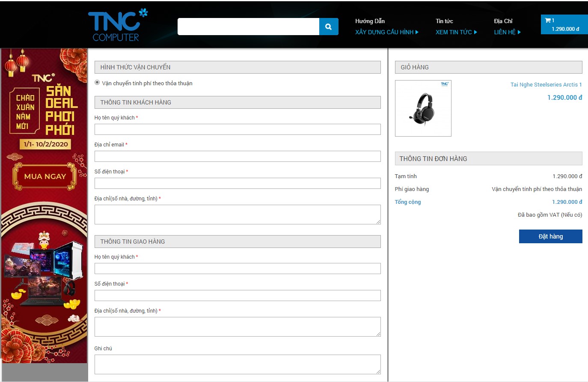The width and height of the screenshot is (588, 382).
Task: Click customer address textarea
Action: click(x=238, y=215)
